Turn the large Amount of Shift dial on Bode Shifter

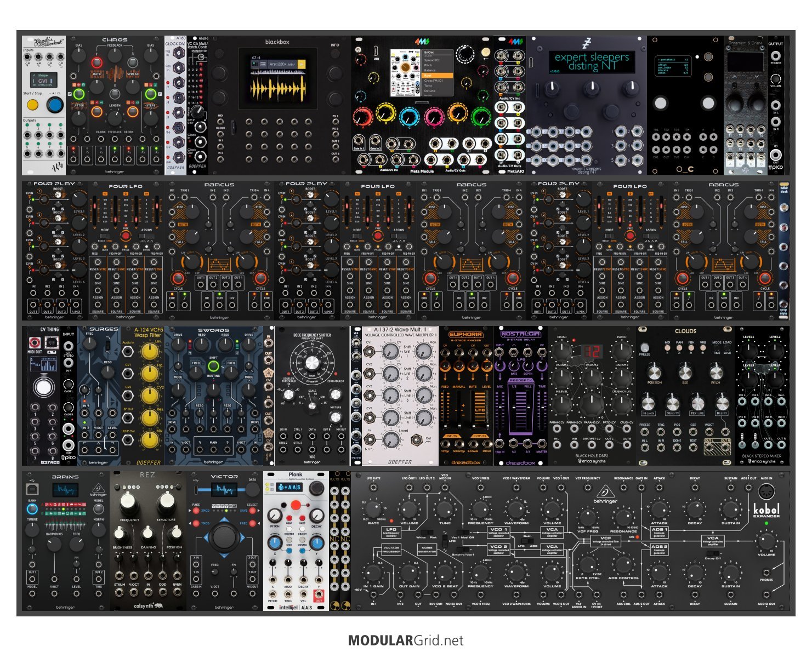311,363
